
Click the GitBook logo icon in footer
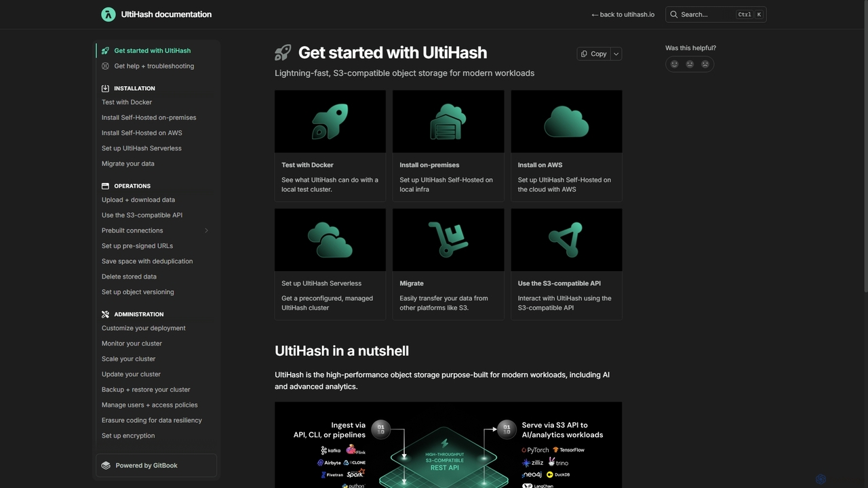click(106, 466)
